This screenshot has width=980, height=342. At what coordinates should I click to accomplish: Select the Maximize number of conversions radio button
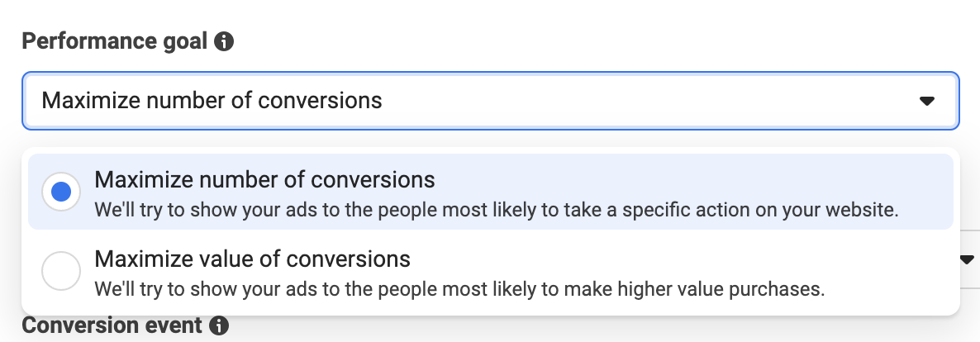(x=61, y=192)
